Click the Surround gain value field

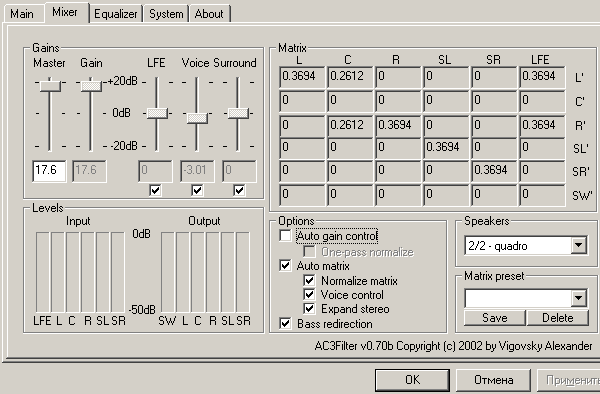tap(239, 171)
